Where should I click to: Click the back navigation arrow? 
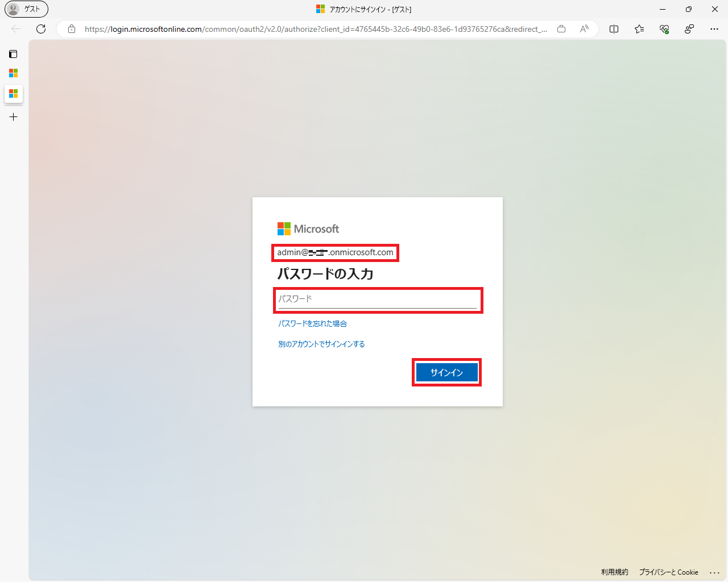click(x=16, y=29)
